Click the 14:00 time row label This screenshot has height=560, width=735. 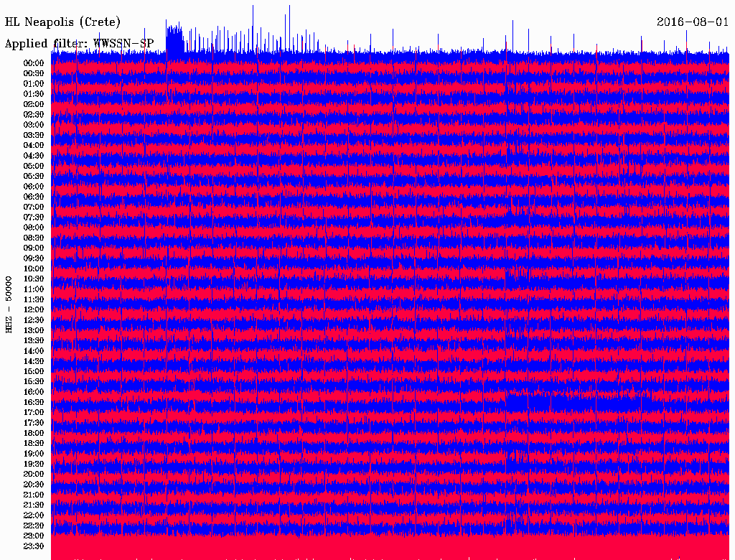pyautogui.click(x=34, y=351)
